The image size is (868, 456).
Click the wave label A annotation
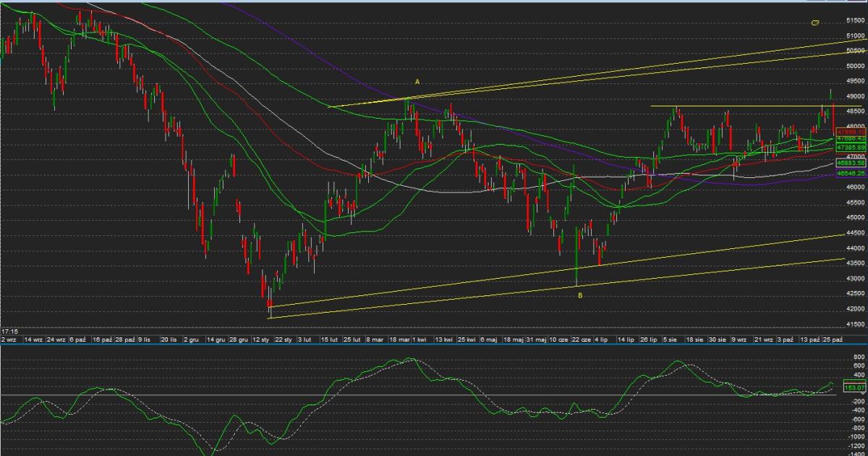417,82
